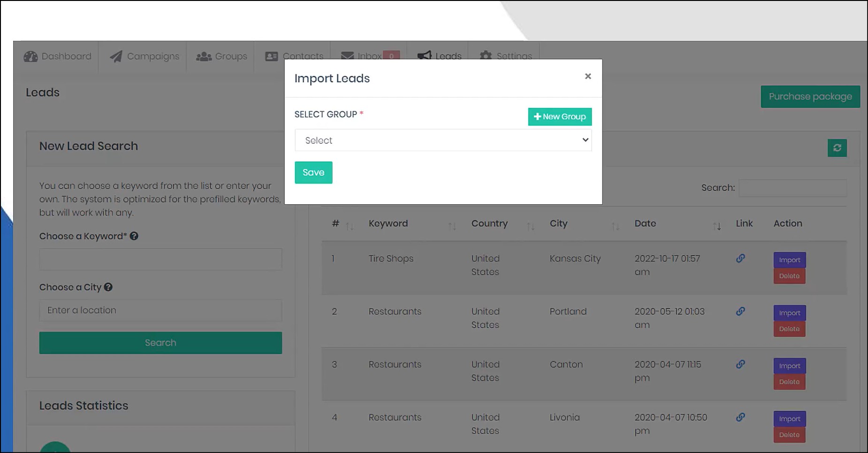Switch to the Groups tab

pyautogui.click(x=221, y=56)
